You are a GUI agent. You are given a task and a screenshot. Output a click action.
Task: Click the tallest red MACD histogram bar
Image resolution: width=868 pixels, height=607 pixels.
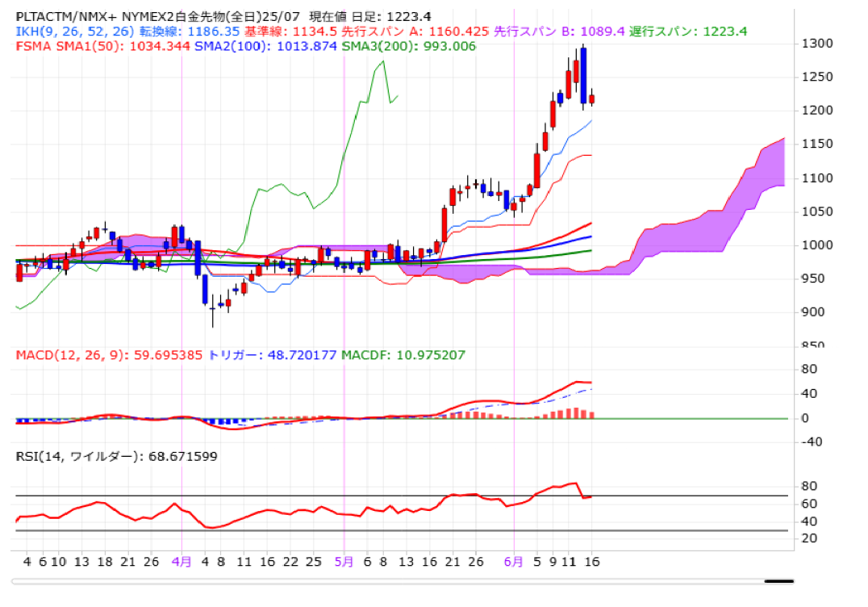576,413
